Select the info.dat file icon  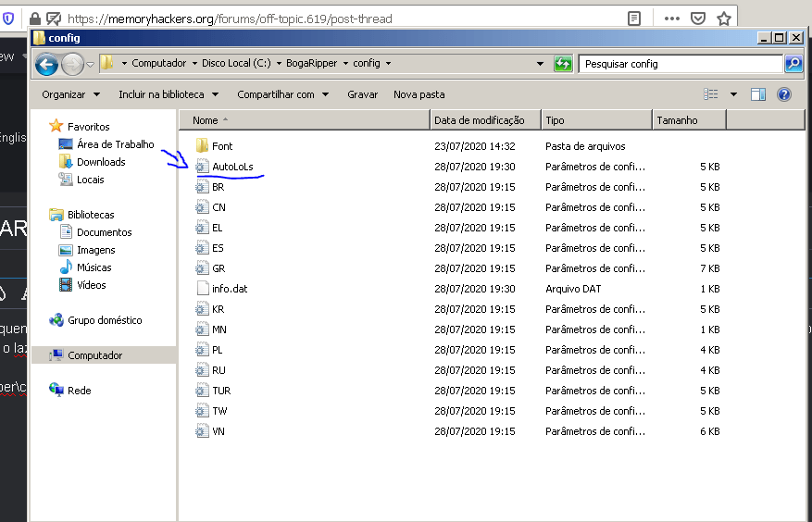[x=202, y=289]
